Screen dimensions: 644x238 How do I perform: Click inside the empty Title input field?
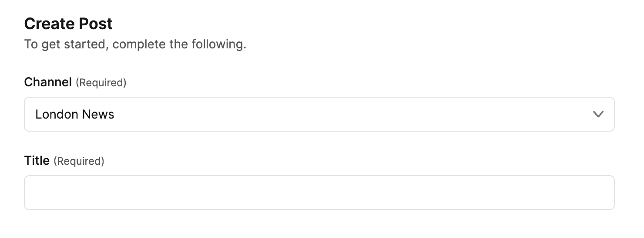pyautogui.click(x=319, y=193)
